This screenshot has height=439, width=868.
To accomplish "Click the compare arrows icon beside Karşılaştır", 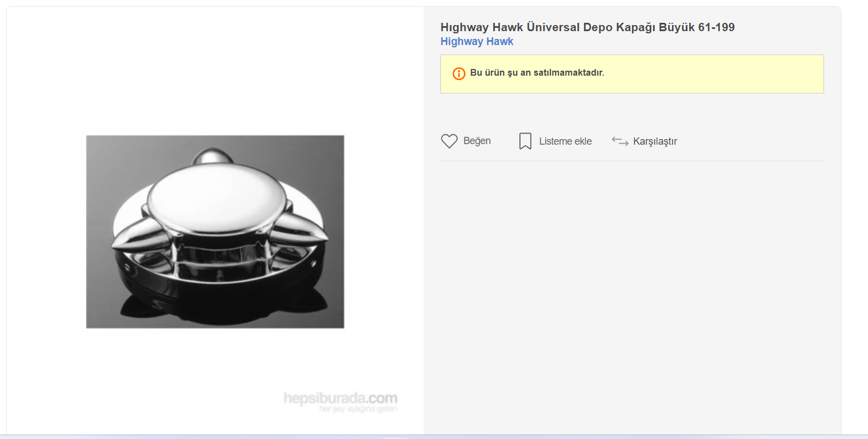I will tap(620, 141).
